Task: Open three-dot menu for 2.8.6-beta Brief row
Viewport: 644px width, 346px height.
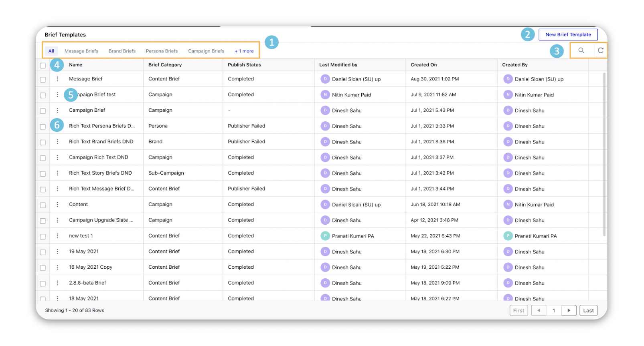Action: pos(57,283)
